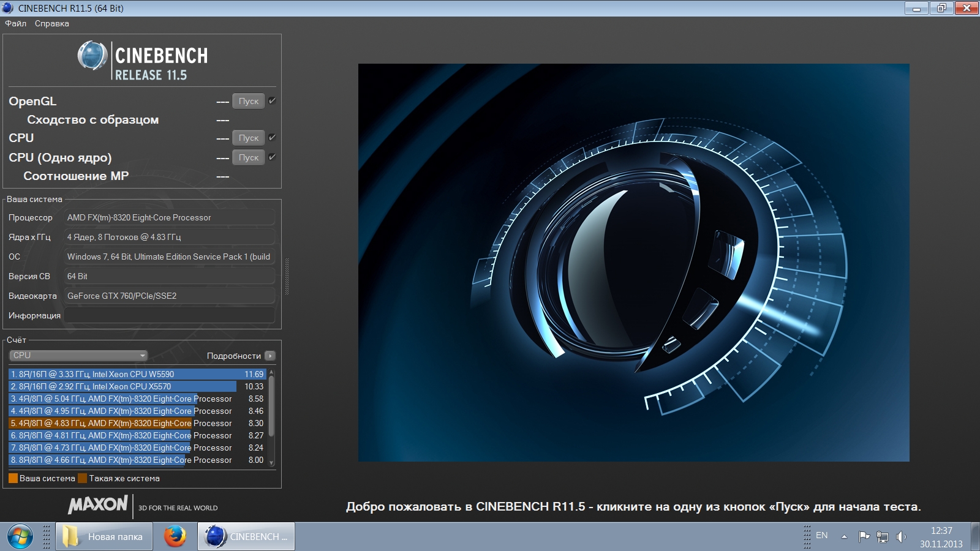Open the Новая папка taskbar folder
This screenshot has width=980, height=551.
(x=103, y=537)
